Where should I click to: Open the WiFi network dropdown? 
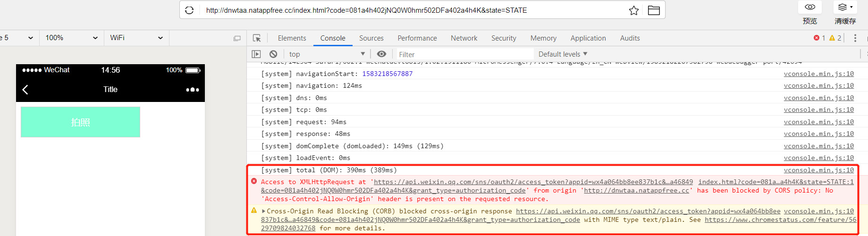click(136, 38)
